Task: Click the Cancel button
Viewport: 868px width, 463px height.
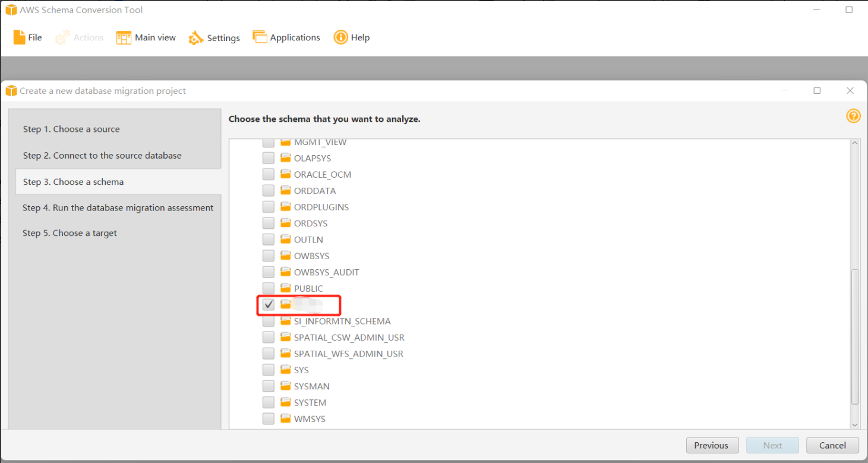Action: 832,445
